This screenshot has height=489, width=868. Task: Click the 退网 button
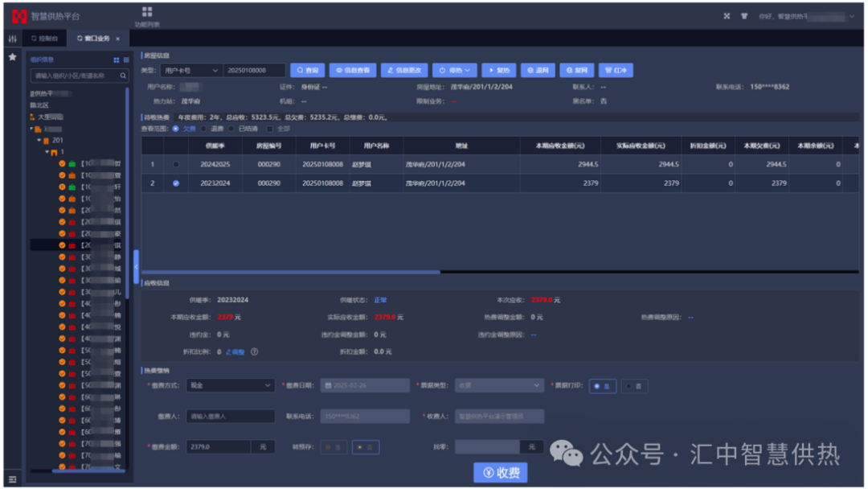pos(538,70)
